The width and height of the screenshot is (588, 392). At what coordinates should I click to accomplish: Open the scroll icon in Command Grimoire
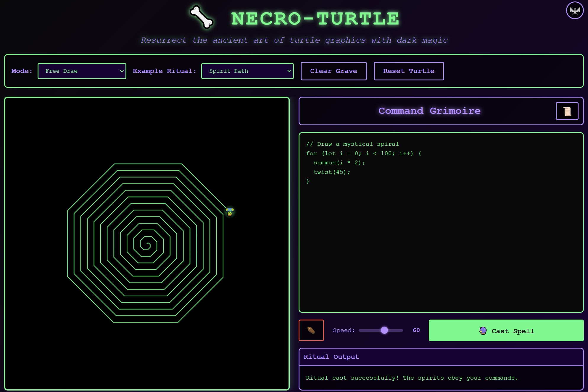tap(567, 111)
